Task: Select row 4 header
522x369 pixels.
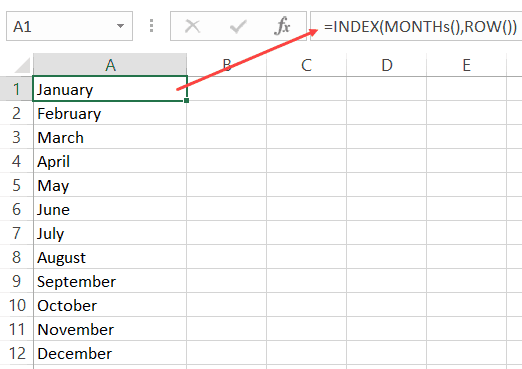Action: coord(16,161)
